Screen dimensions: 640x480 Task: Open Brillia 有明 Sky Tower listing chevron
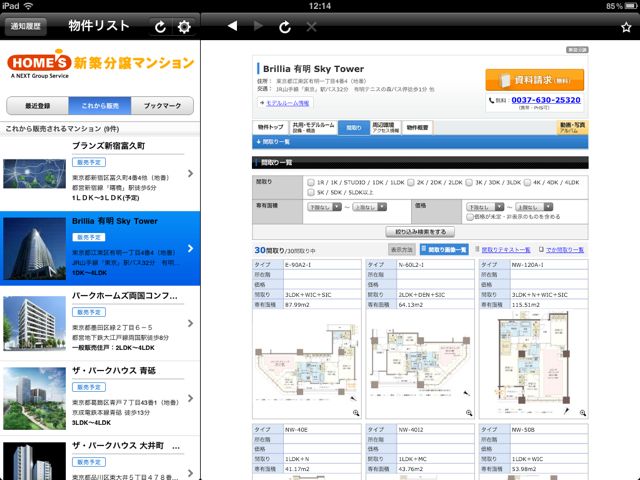[190, 248]
